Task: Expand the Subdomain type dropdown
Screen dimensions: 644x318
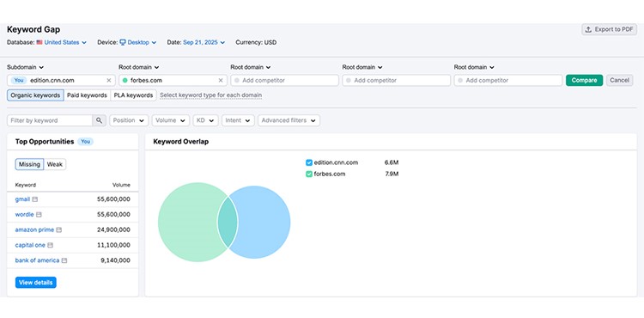Action: pos(26,67)
